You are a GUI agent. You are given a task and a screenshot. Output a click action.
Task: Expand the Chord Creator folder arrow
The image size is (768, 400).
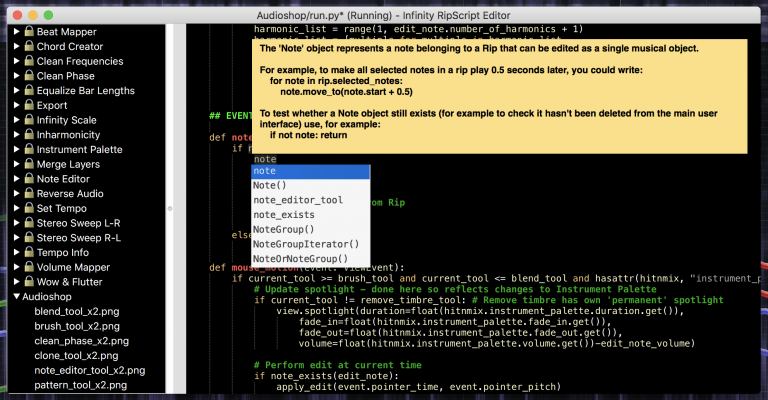pos(16,46)
